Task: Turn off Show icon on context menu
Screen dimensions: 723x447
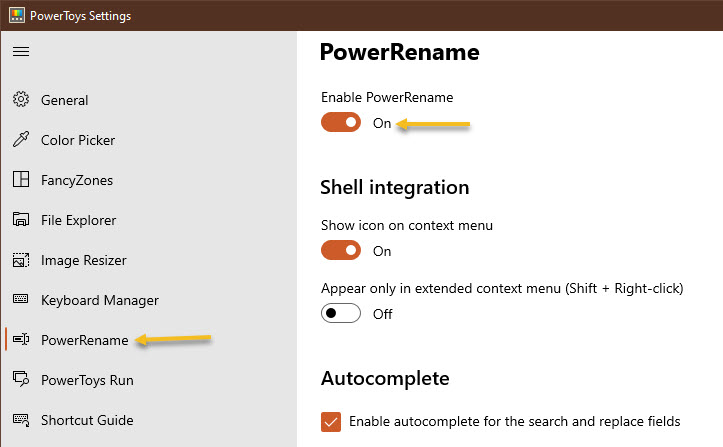Action: (341, 251)
